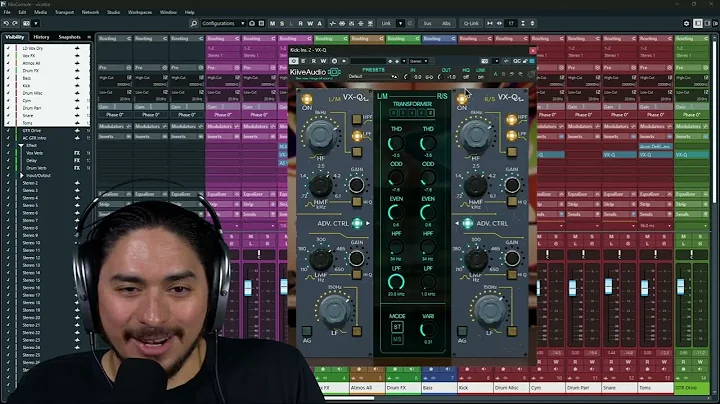Adjust the L/M HF large knob
The width and height of the screenshot is (720, 404).
[x=321, y=135]
